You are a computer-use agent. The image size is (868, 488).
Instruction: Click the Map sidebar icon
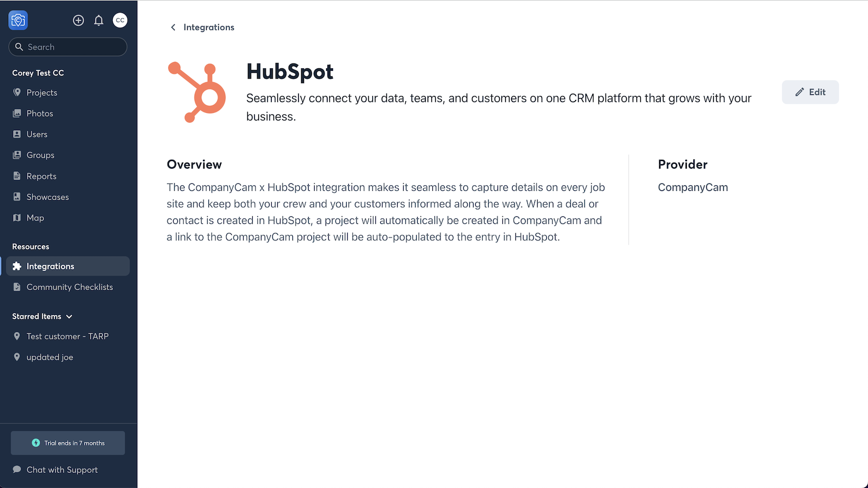17,217
